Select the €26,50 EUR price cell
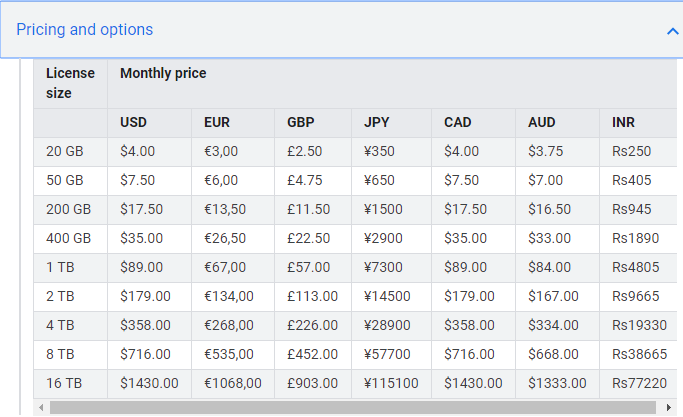Viewport: 683px width, 417px height. tap(233, 238)
